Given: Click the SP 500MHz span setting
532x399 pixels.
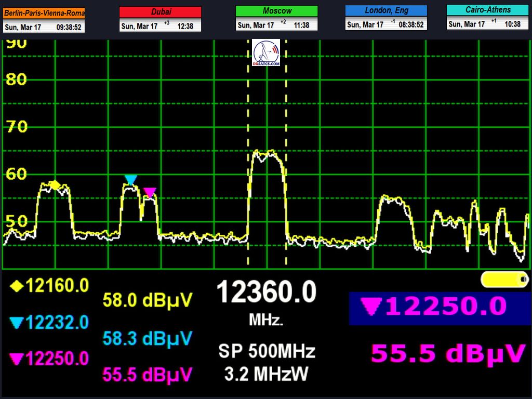Looking at the screenshot, I should 266,352.
